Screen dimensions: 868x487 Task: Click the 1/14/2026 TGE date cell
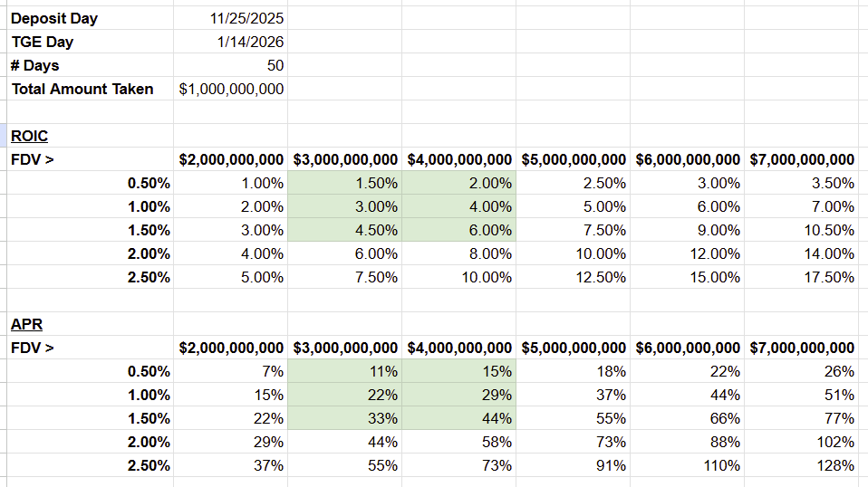click(x=250, y=42)
